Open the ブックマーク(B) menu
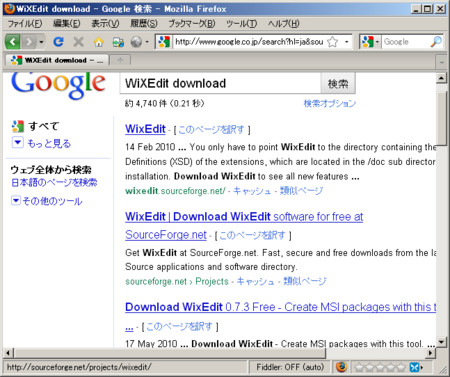Viewport: 450px width, 377px height. click(192, 24)
